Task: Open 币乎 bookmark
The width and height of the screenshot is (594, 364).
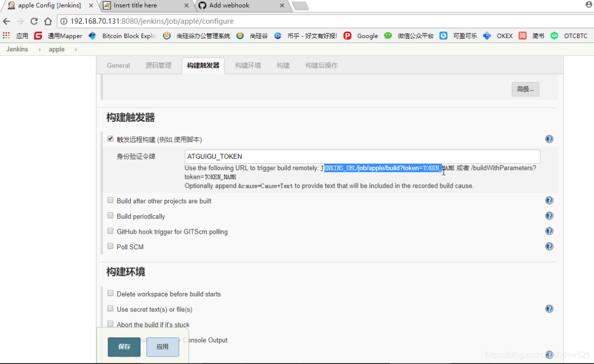Action: coord(306,36)
